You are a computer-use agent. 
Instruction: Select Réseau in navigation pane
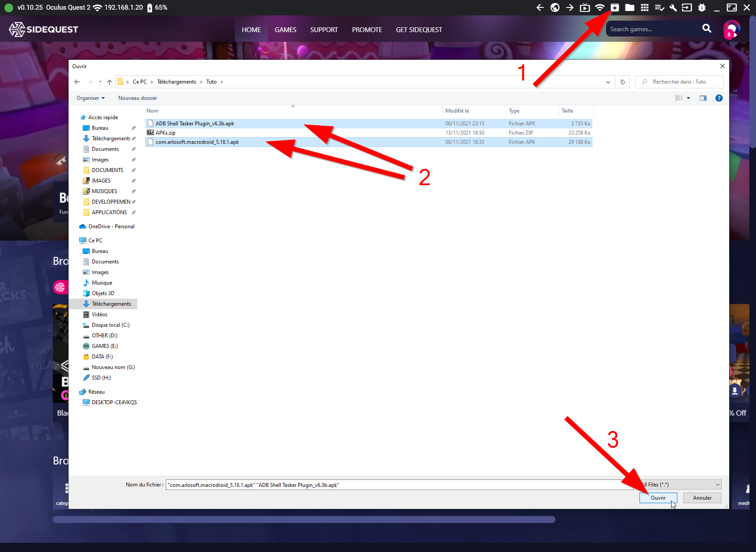[x=92, y=392]
